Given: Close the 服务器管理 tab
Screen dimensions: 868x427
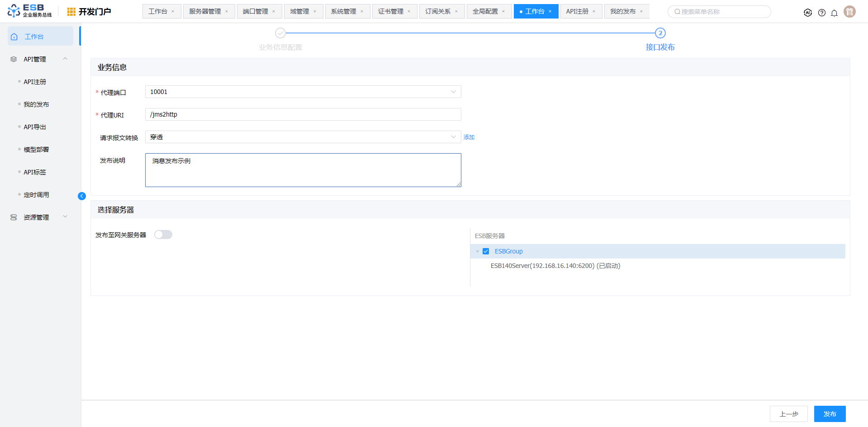Looking at the screenshot, I should 227,12.
